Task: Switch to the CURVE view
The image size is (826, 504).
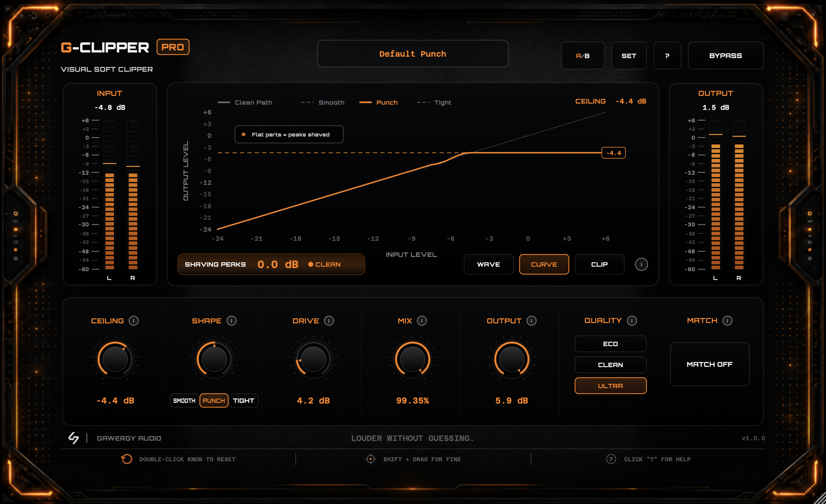Action: 544,264
